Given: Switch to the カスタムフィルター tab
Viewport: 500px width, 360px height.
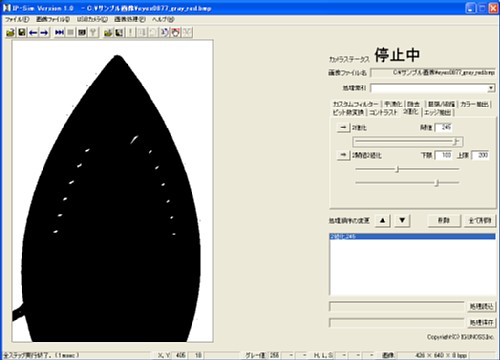Looking at the screenshot, I should (x=355, y=104).
